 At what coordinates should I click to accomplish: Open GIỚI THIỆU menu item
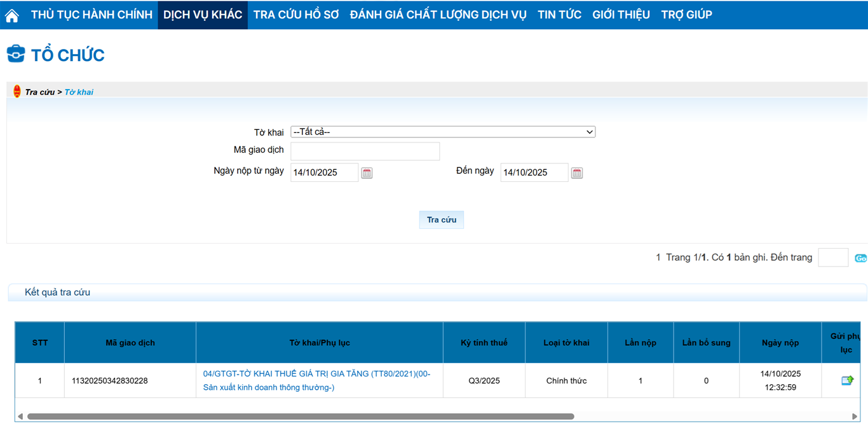click(621, 15)
